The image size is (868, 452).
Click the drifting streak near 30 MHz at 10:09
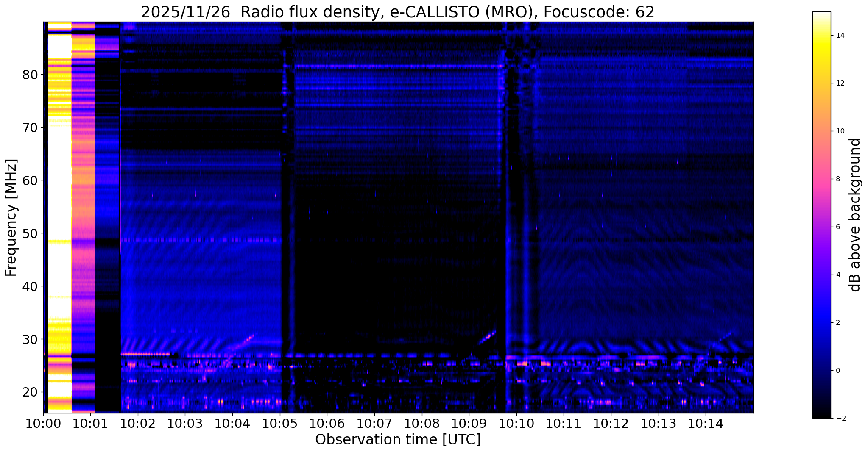[487, 338]
